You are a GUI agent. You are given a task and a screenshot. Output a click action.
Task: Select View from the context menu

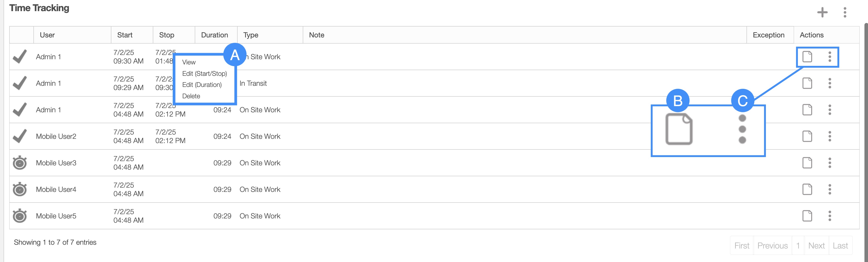coord(189,62)
